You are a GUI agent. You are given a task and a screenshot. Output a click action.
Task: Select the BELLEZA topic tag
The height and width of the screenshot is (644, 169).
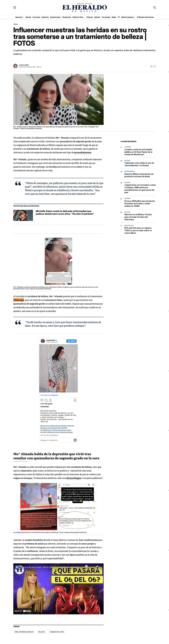point(41,632)
